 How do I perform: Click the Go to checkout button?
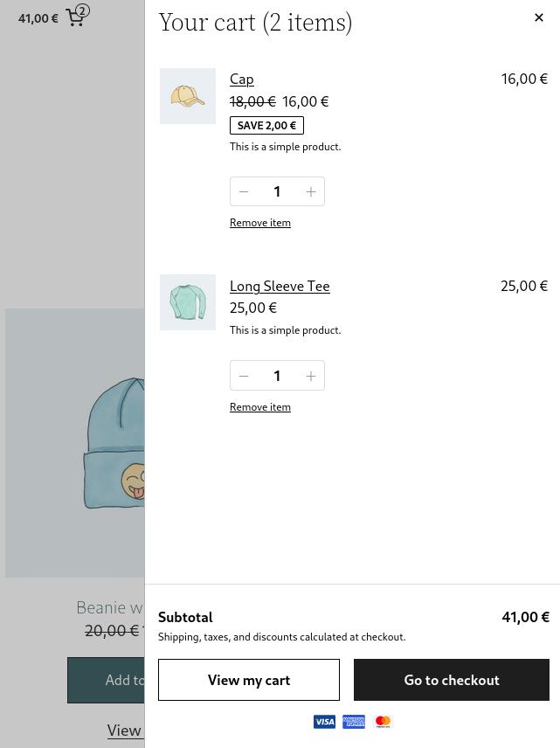click(x=452, y=680)
